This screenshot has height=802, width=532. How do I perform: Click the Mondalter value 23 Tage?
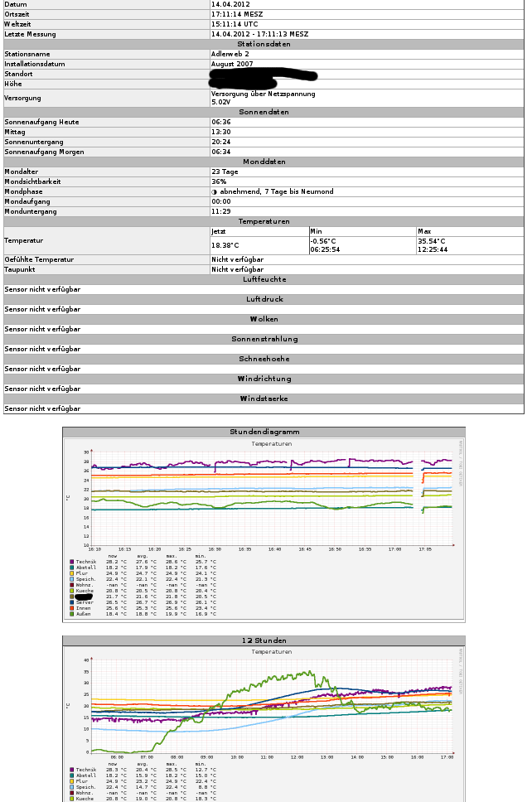coord(225,172)
